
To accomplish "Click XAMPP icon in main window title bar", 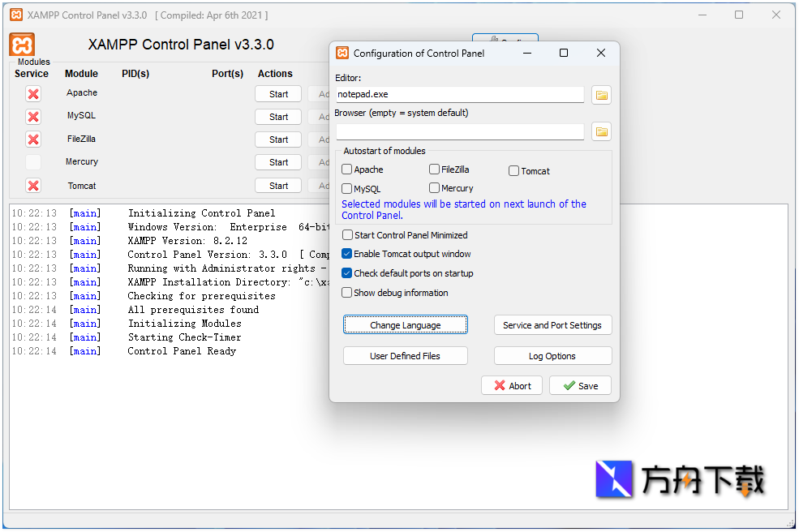I will pos(16,15).
